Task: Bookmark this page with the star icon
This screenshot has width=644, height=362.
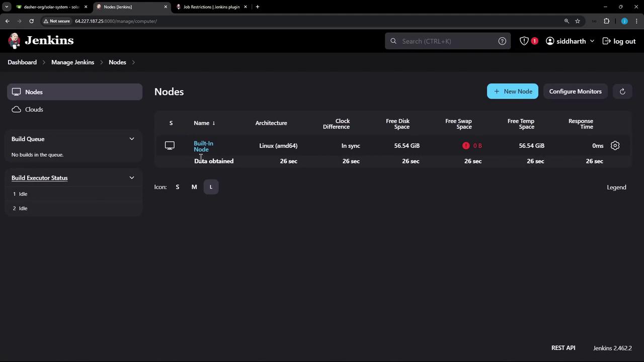Action: click(578, 21)
